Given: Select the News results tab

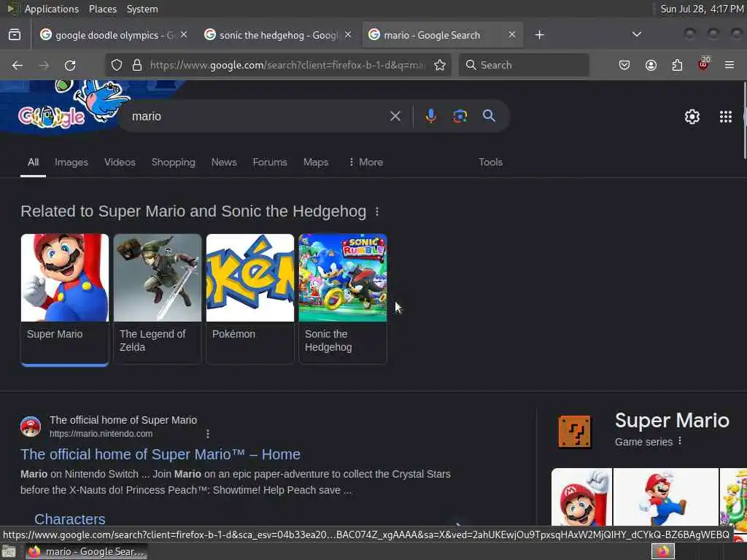Looking at the screenshot, I should pyautogui.click(x=224, y=163).
